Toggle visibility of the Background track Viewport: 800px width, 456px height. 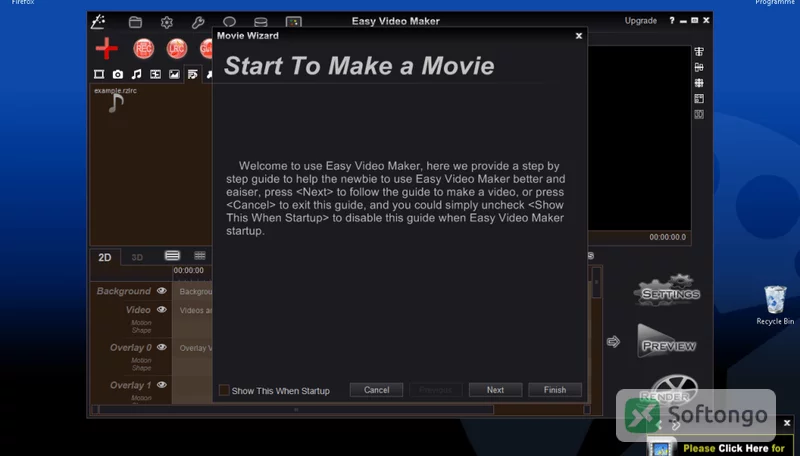click(162, 291)
